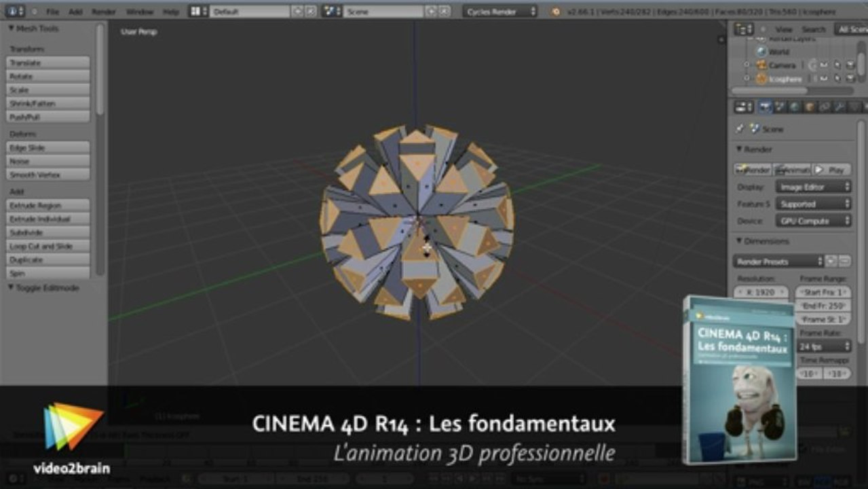Open the Help menu
The width and height of the screenshot is (868, 489).
171,12
